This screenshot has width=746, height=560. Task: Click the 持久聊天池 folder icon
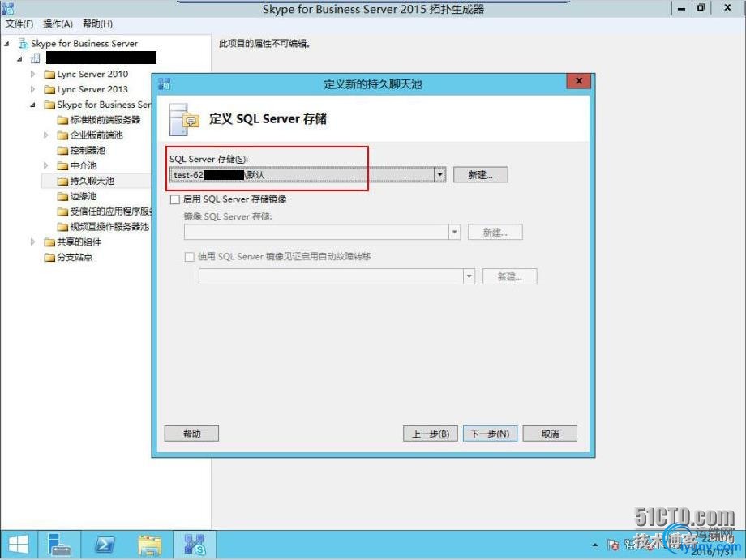point(62,181)
